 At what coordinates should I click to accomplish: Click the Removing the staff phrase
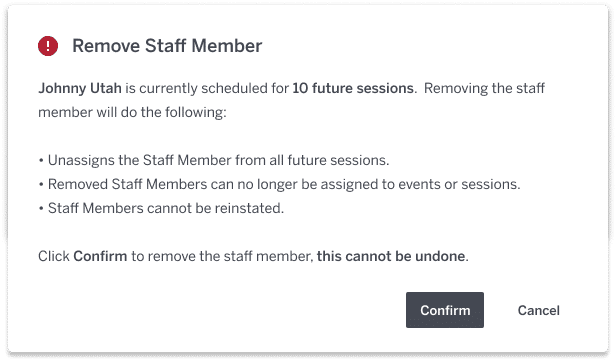[484, 88]
